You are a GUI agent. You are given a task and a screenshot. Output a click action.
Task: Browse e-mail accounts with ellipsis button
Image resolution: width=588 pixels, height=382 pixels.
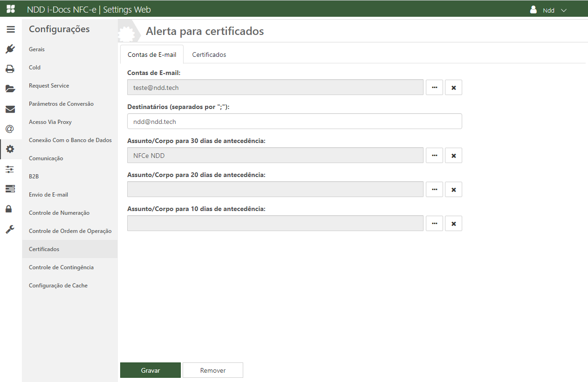tap(434, 88)
